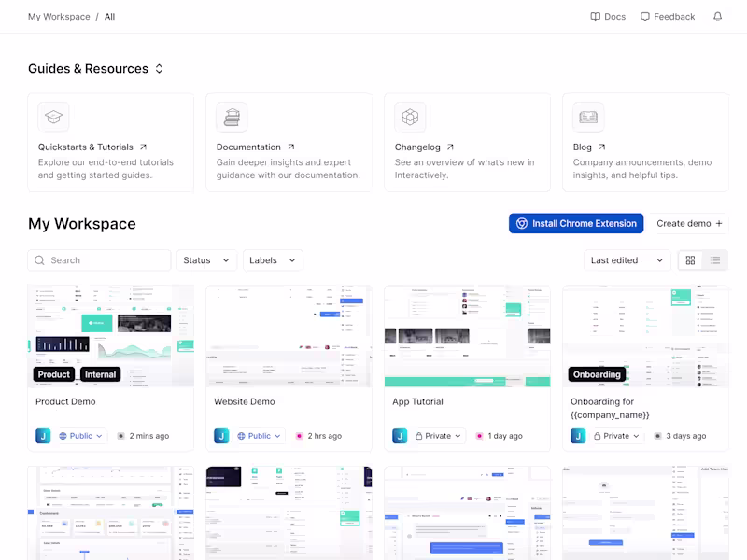Open the Status filter dropdown
The image size is (747, 560).
[206, 260]
